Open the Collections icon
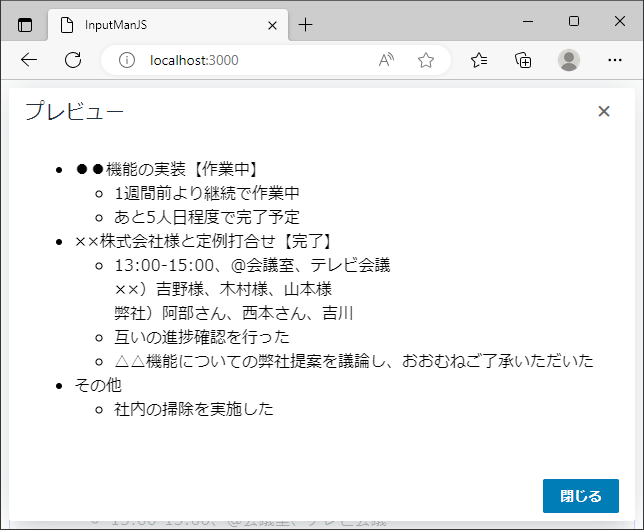644x530 pixels. tap(523, 60)
